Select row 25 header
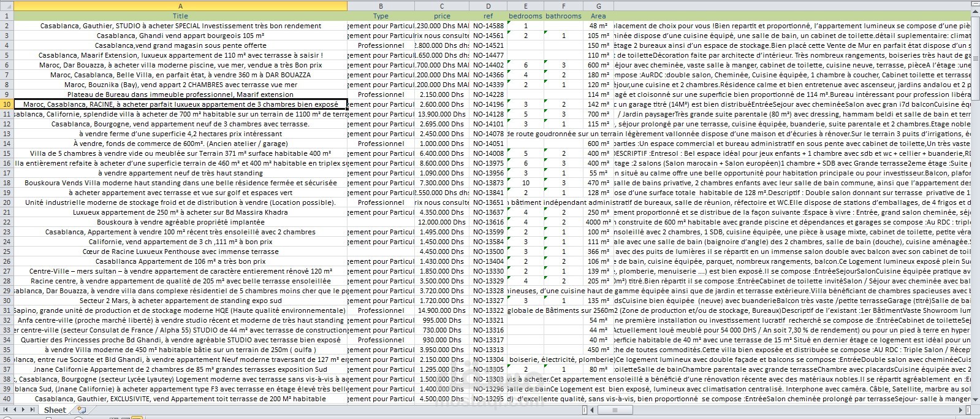Screen dimensions: 980x419 coord(7,252)
